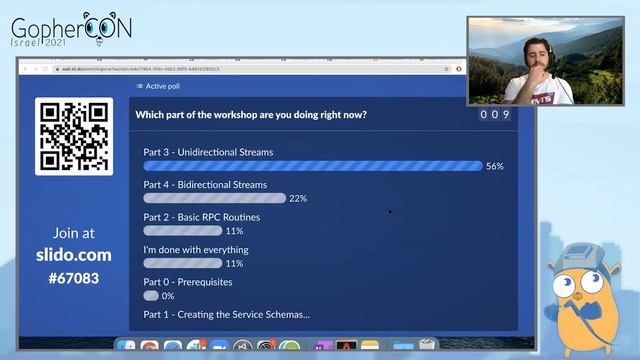Select Part 1 - Creating the Service Schemas
Viewport: 640px width, 360px height.
[227, 315]
